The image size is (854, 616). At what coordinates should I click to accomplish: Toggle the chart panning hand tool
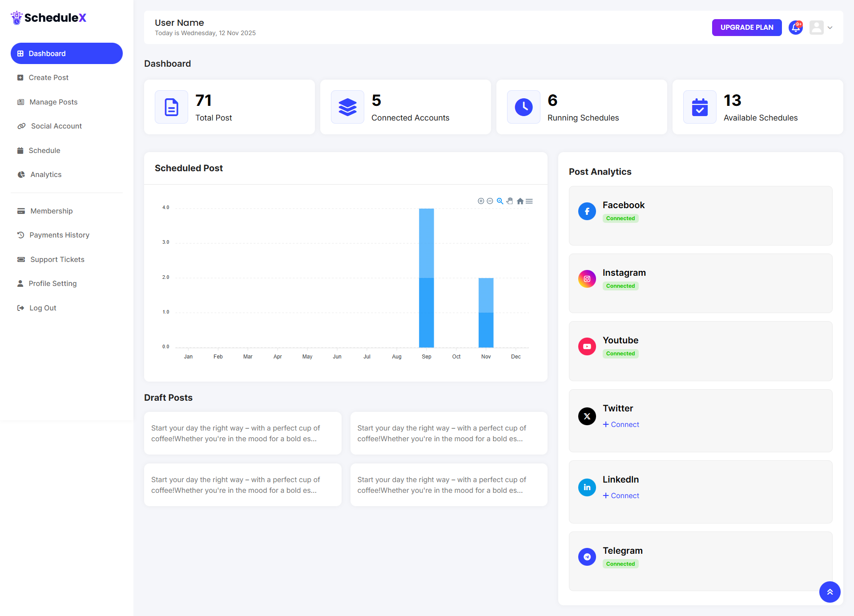pyautogui.click(x=510, y=201)
